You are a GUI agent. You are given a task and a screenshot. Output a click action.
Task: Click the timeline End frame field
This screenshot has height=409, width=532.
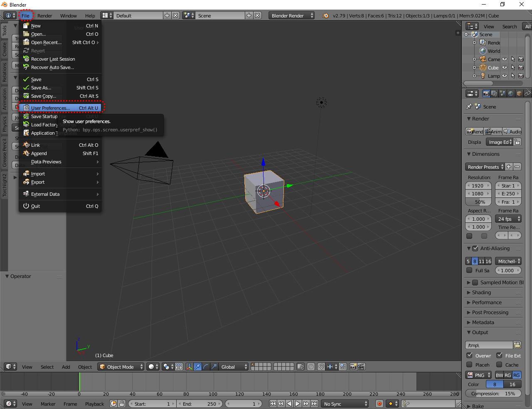click(x=199, y=404)
